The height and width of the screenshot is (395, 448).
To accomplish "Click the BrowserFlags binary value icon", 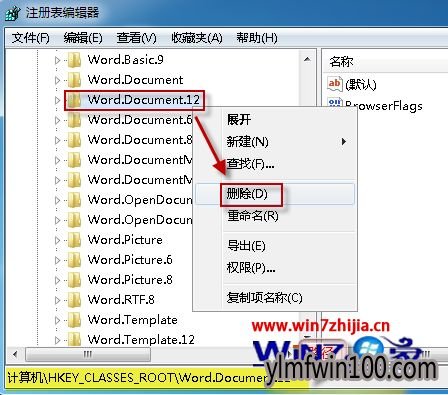I will 335,103.
